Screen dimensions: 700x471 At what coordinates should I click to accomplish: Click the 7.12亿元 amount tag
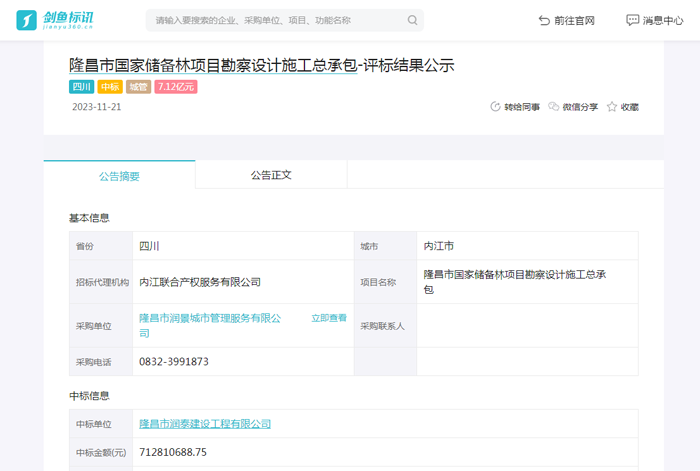click(x=176, y=87)
